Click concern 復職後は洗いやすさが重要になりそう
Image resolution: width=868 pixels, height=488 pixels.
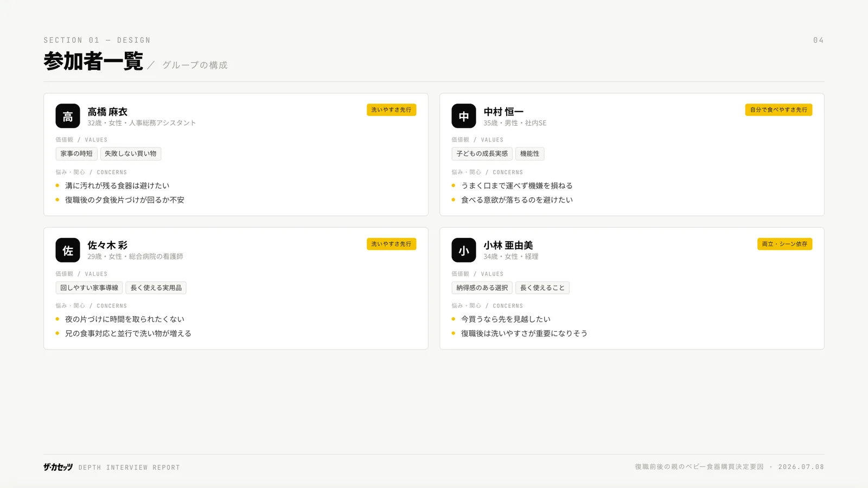pyautogui.click(x=524, y=333)
